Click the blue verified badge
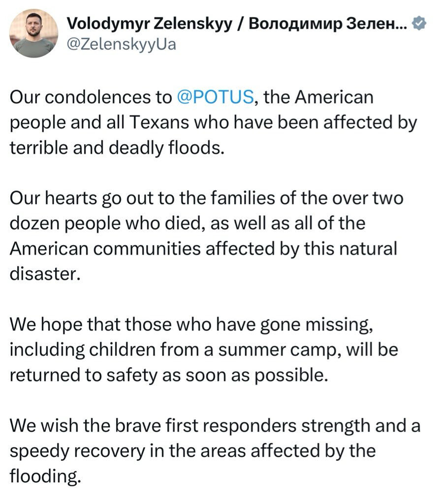442x504 pixels. pos(419,24)
